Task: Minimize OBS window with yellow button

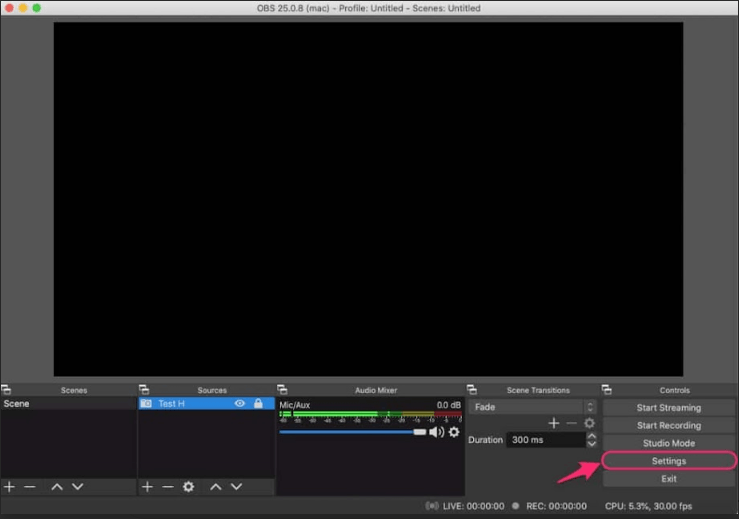Action: click(23, 8)
